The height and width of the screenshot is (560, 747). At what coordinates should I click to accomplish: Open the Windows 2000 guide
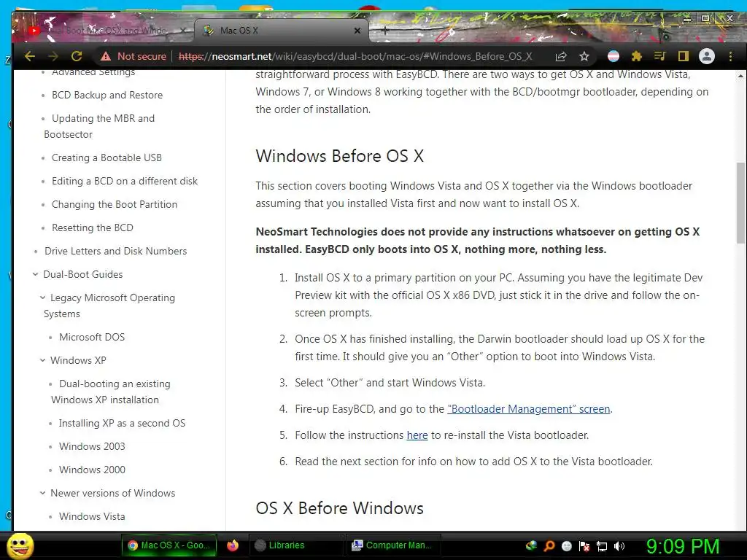tap(92, 470)
